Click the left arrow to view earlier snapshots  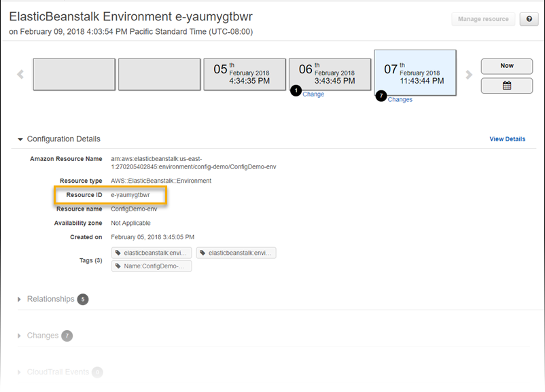19,75
